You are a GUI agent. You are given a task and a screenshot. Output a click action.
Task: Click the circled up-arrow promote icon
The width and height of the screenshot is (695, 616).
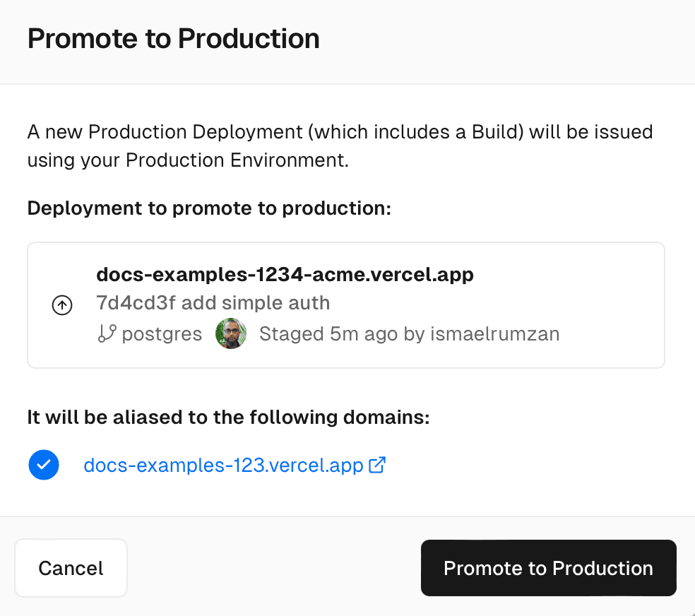click(x=62, y=305)
